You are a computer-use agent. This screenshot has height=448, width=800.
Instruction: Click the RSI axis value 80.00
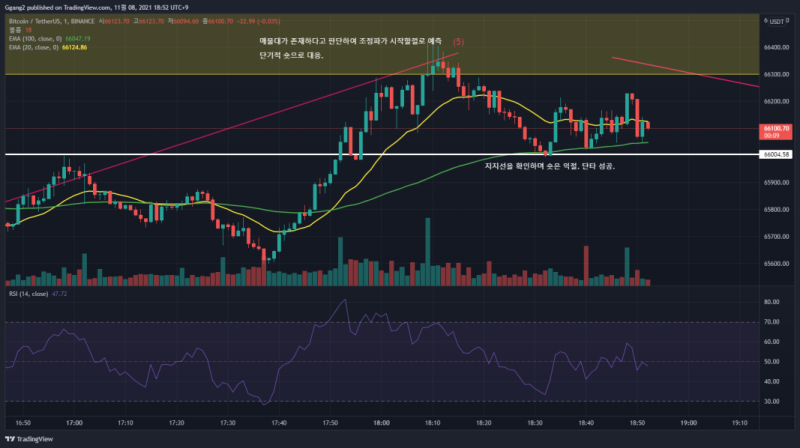(x=771, y=302)
